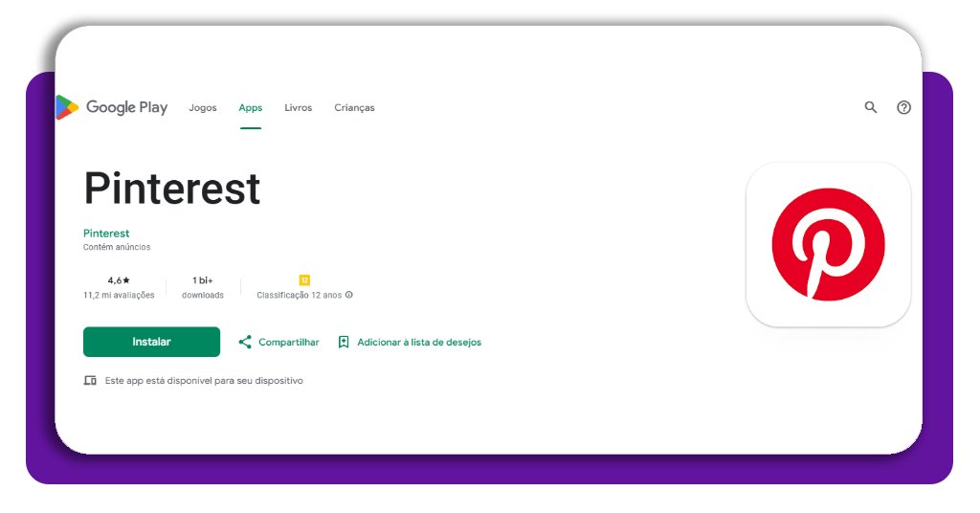Click the Google Play logo

(112, 107)
